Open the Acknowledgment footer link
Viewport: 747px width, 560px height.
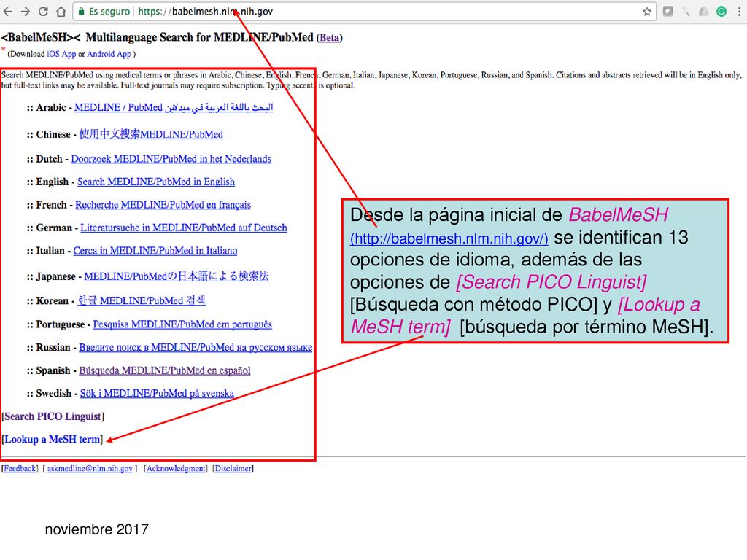pyautogui.click(x=176, y=469)
